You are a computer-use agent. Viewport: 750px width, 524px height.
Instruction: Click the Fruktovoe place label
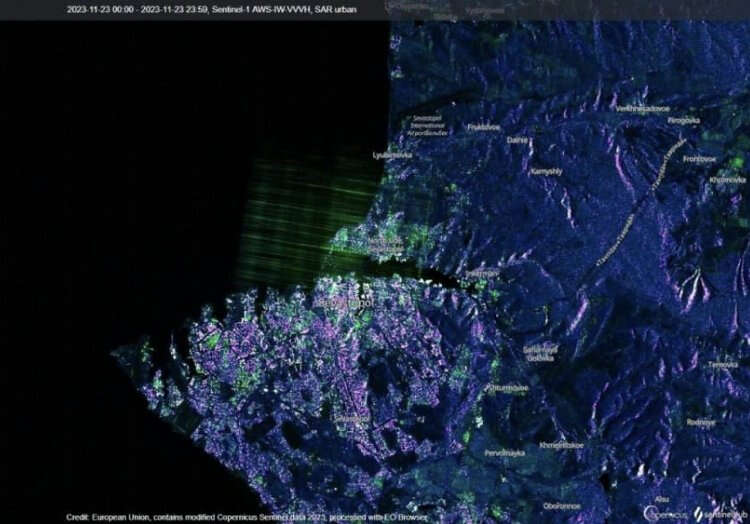[483, 127]
